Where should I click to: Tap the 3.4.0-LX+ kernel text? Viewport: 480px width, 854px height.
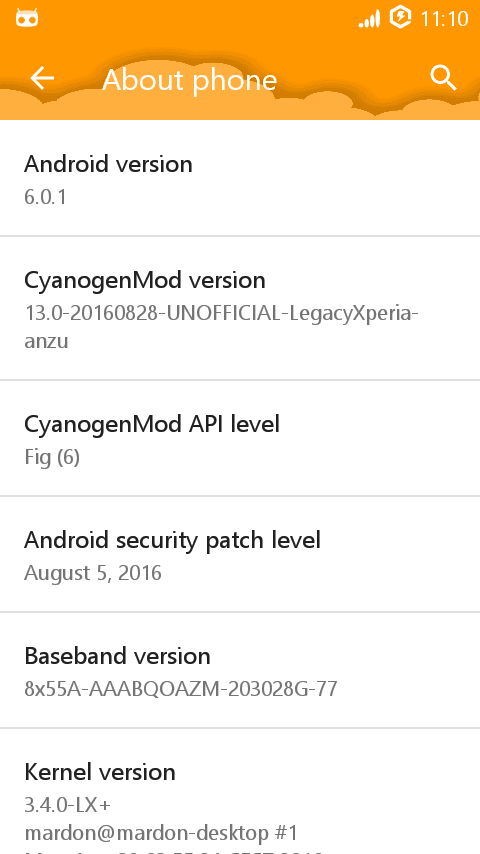68,805
